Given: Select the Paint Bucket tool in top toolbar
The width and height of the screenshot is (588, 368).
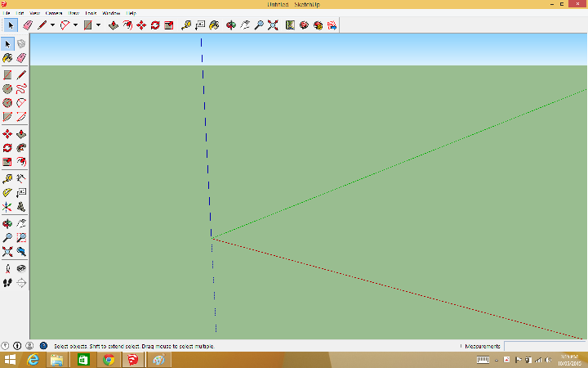Looking at the screenshot, I should click(x=214, y=25).
